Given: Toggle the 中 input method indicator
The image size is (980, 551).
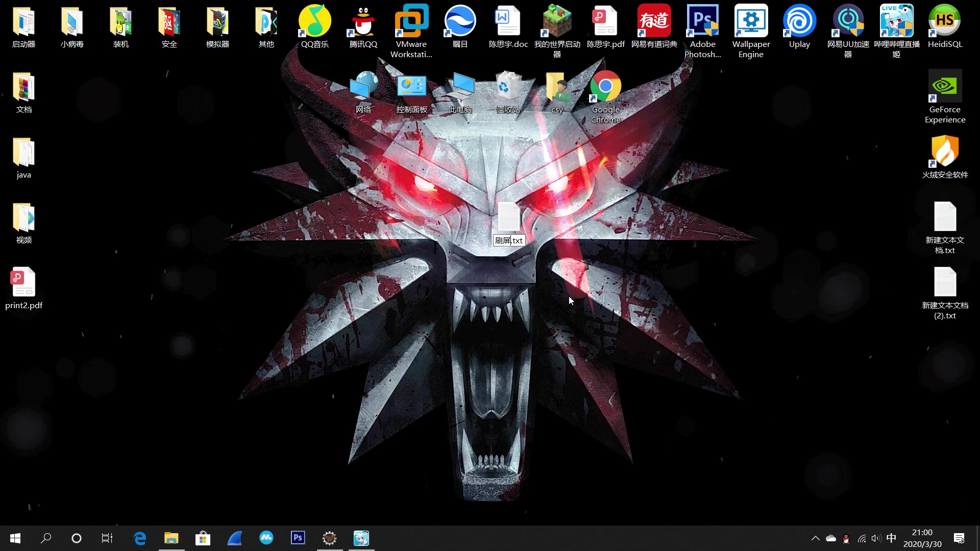Looking at the screenshot, I should 891,538.
